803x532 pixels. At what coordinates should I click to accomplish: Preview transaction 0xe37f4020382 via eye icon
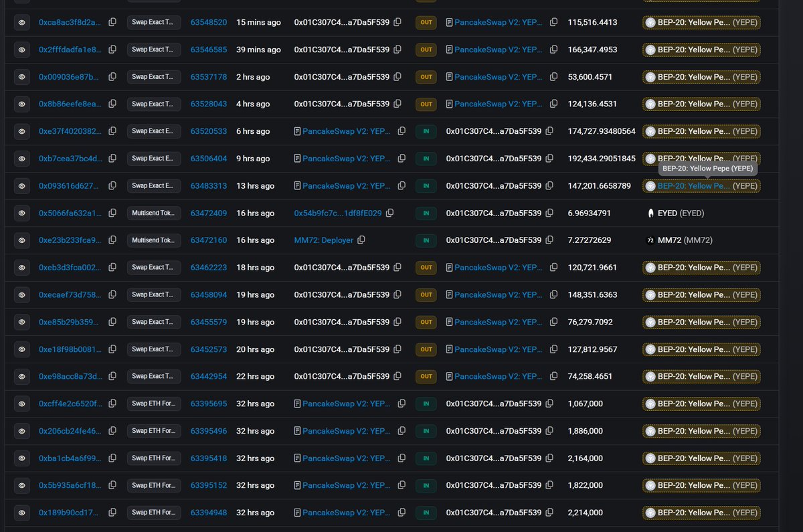(22, 131)
